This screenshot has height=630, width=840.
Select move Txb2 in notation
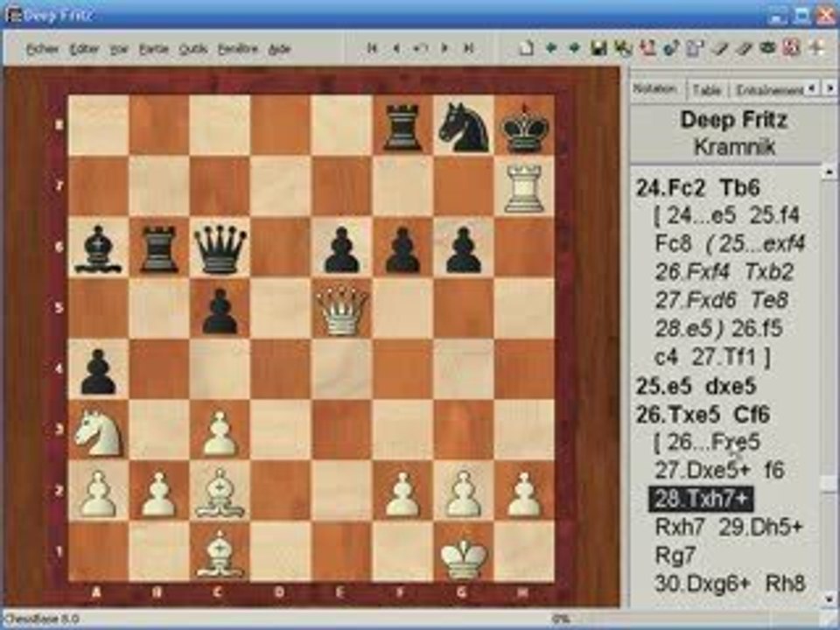click(769, 272)
